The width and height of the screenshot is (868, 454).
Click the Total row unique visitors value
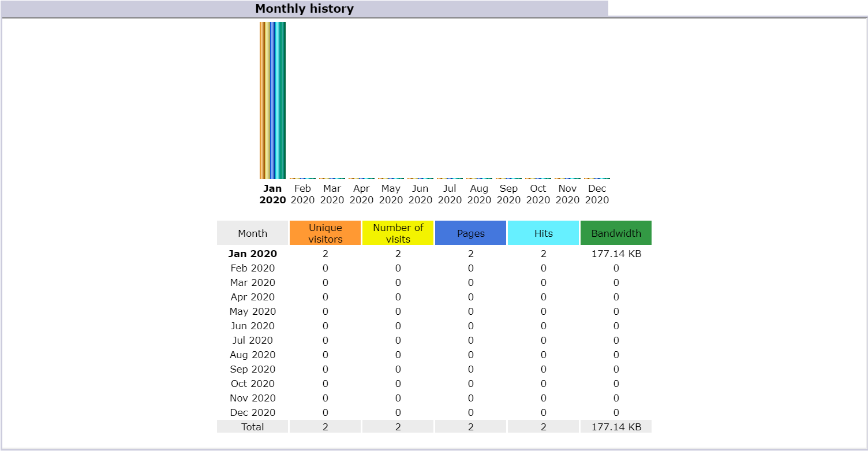point(325,427)
